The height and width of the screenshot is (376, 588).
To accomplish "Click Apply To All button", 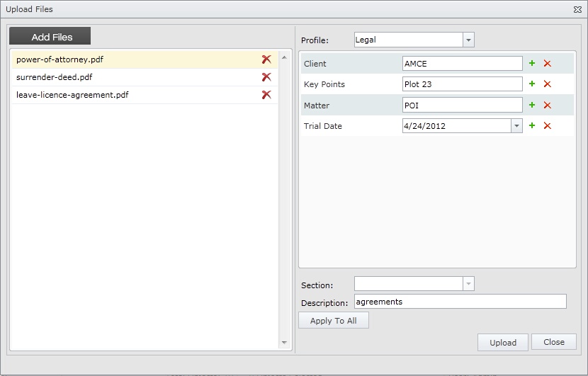I will (x=334, y=321).
